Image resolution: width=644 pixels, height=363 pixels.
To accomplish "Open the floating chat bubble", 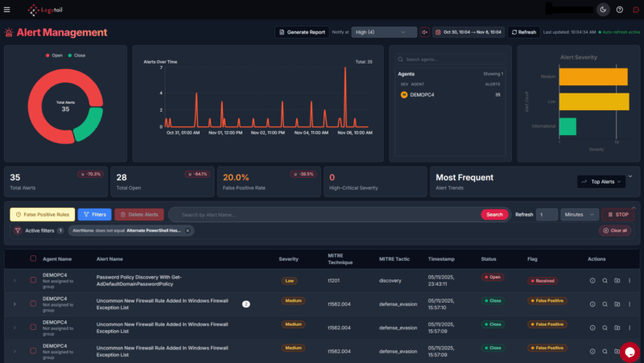I will [x=630, y=351].
